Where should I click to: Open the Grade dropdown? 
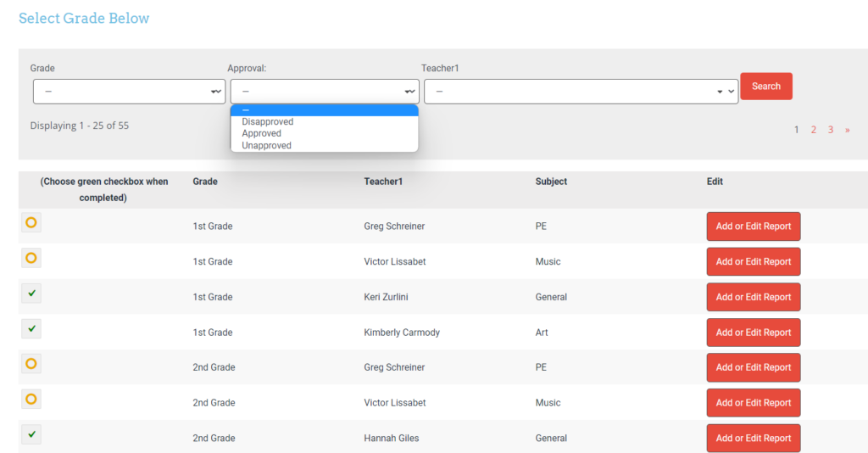click(x=129, y=92)
